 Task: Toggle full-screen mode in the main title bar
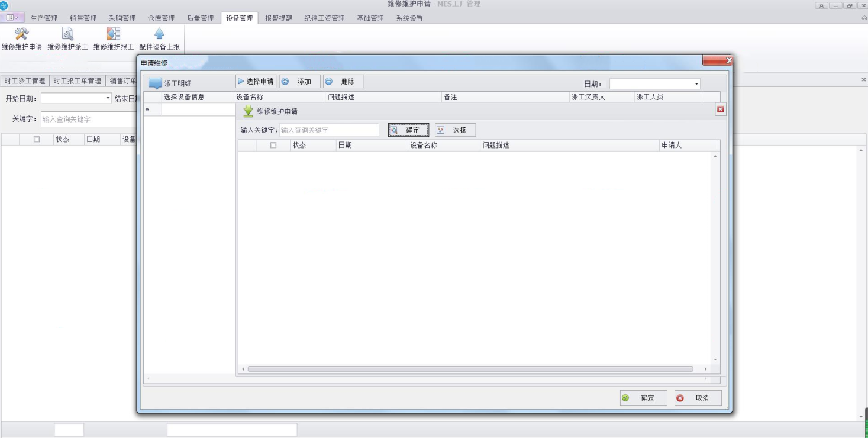tap(821, 5)
